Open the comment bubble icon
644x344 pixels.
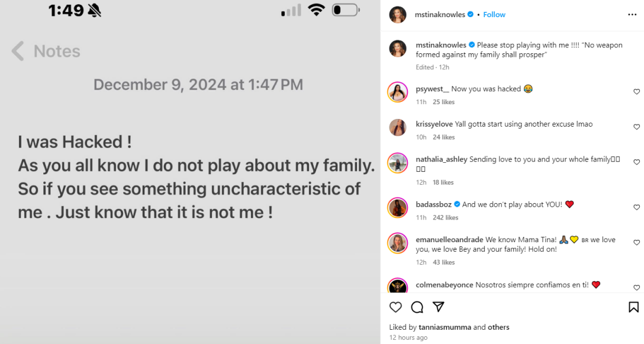tap(417, 307)
